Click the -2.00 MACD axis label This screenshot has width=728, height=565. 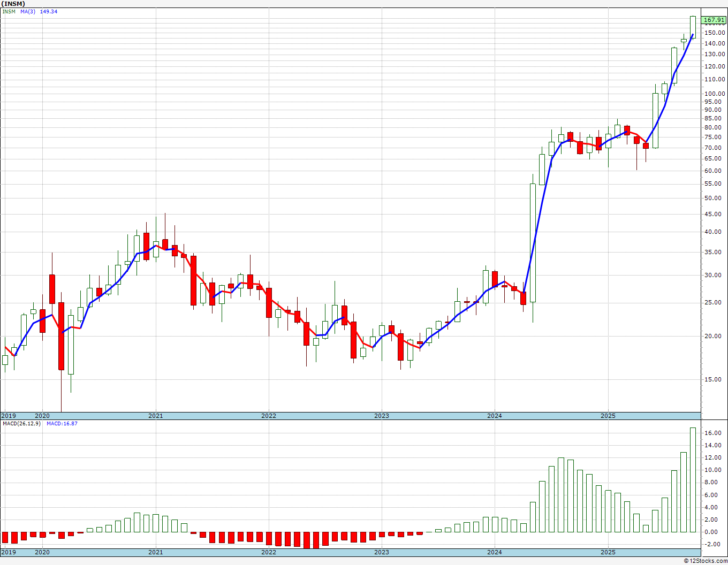point(713,544)
